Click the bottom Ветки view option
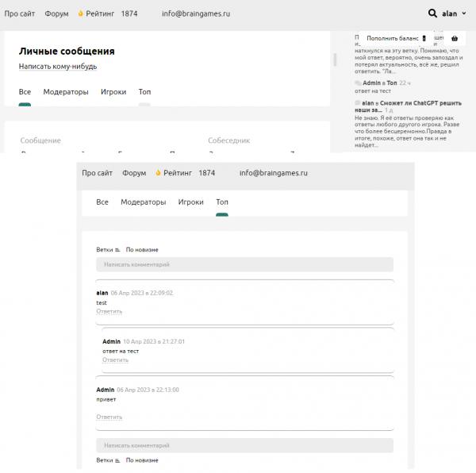 tap(105, 460)
